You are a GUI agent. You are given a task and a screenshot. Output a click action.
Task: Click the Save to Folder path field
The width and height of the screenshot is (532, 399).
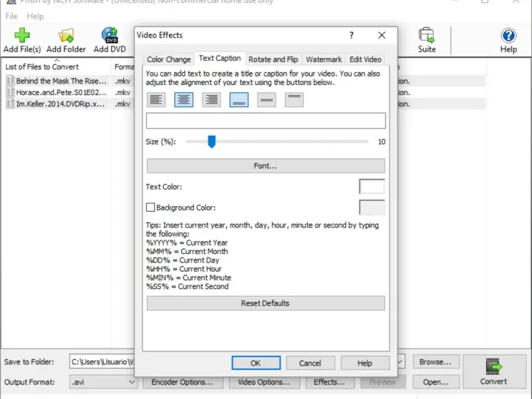click(x=102, y=362)
